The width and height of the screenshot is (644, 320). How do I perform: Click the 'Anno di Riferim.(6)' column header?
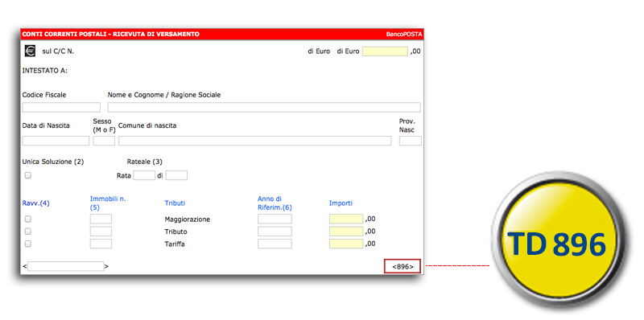[275, 203]
